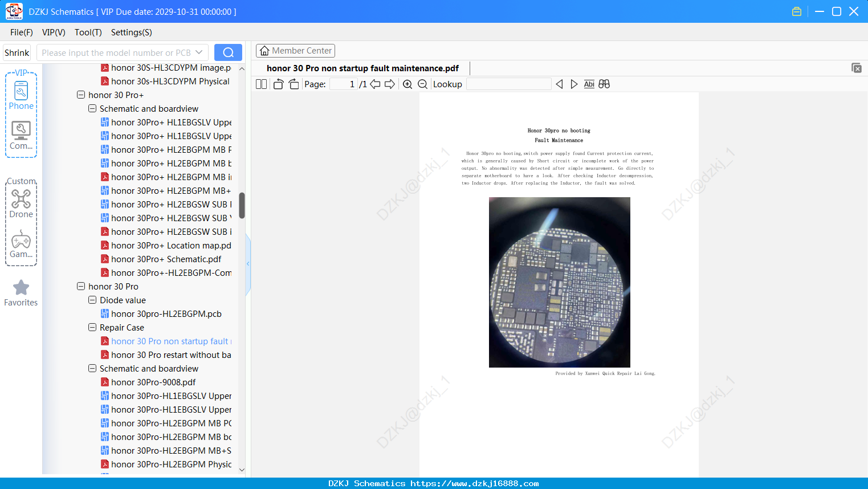Viewport: 868px width, 489px height.
Task: Open Favorites star
Action: 21,293
